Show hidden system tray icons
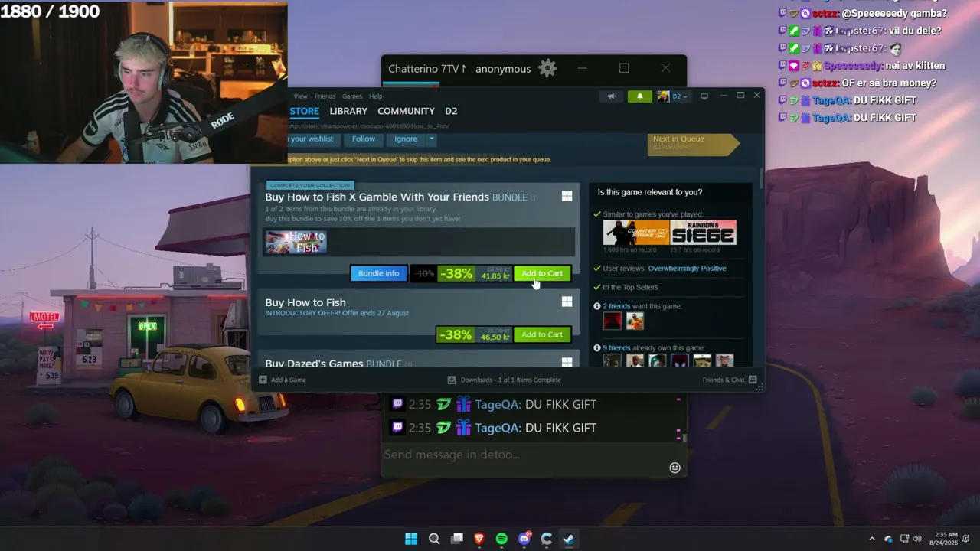This screenshot has height=551, width=980. coord(871,539)
